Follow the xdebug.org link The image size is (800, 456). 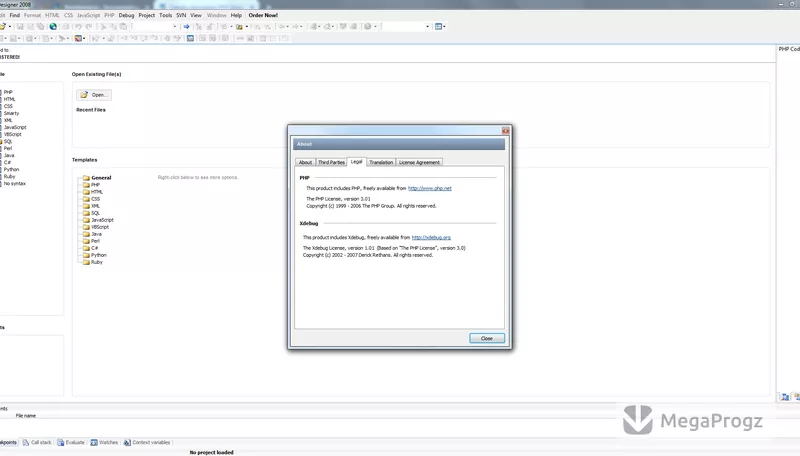coord(431,238)
